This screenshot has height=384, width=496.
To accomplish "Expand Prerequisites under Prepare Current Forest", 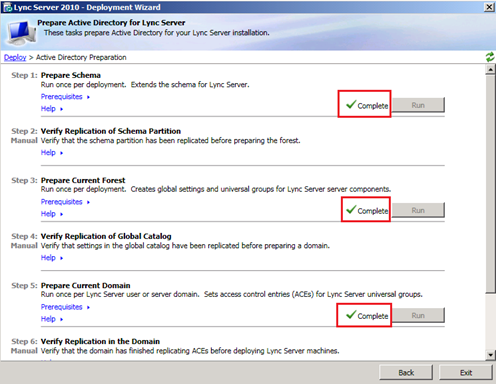I will coord(65,202).
